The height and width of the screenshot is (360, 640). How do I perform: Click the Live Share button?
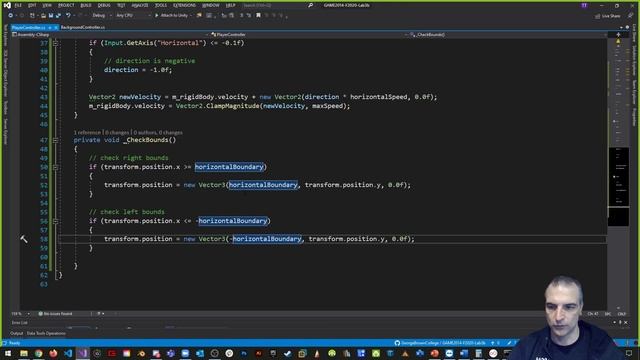coord(608,16)
